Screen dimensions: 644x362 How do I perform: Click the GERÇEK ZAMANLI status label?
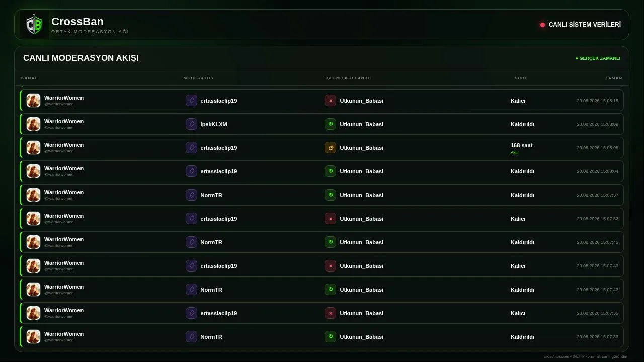[598, 58]
